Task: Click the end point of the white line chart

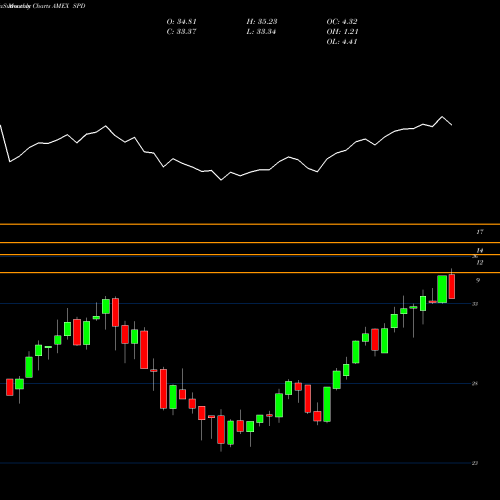Action: [x=452, y=125]
